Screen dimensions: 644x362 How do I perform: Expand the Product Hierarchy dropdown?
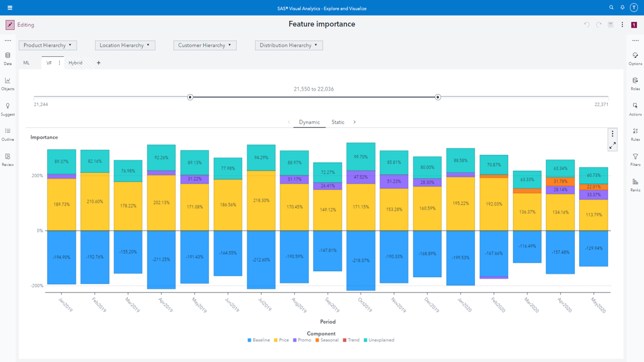[48, 45]
